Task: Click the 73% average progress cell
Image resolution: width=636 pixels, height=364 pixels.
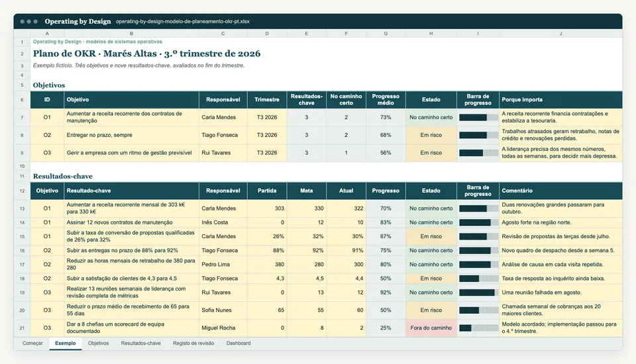Action: click(x=386, y=118)
